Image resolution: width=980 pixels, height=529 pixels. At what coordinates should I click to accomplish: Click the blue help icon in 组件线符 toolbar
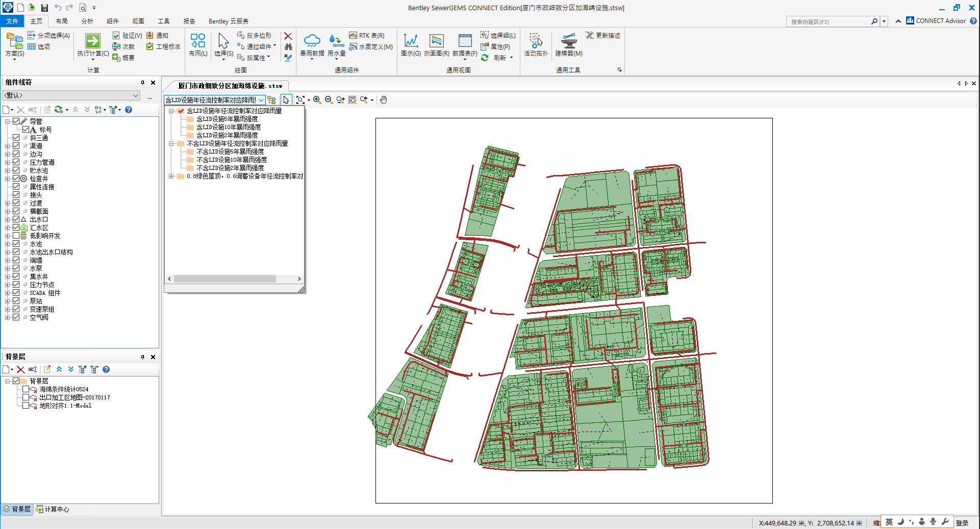tap(129, 110)
